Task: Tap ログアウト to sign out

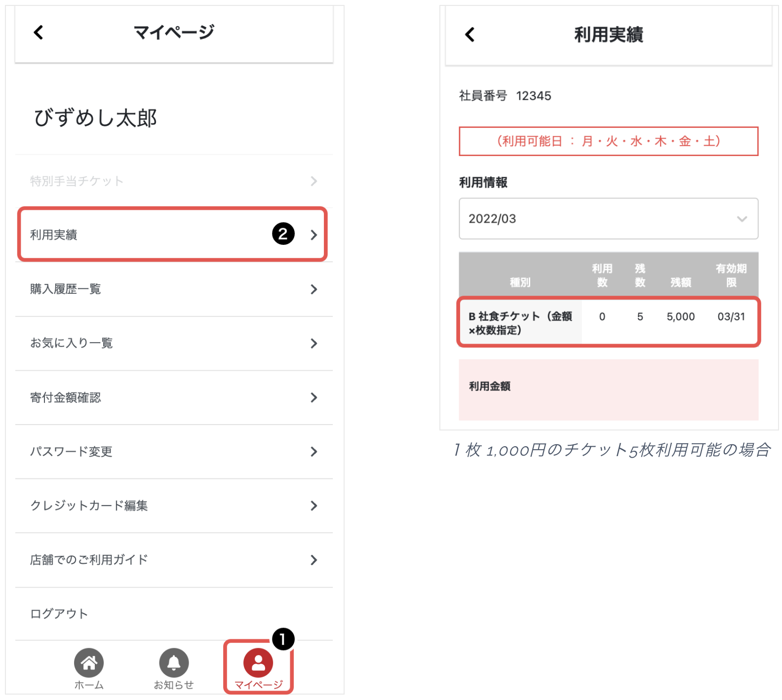Action: click(59, 614)
